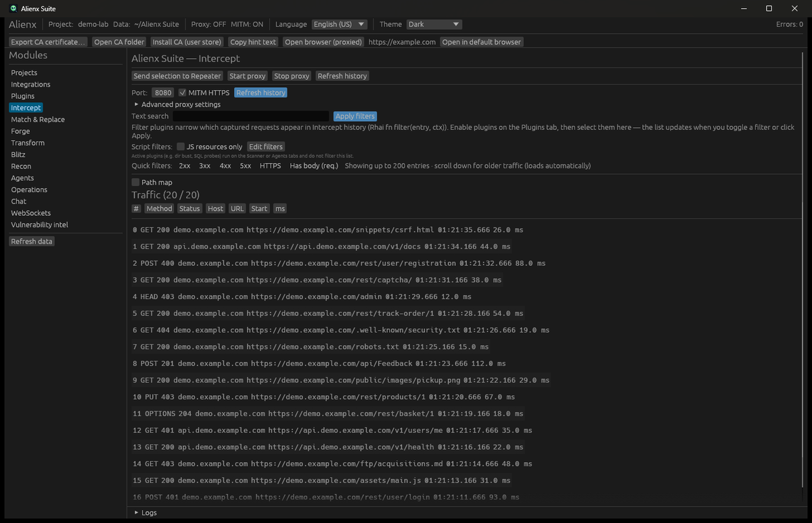Screen dimensions: 812x523
Task: Toggle the 3xx quick filter
Action: point(204,166)
